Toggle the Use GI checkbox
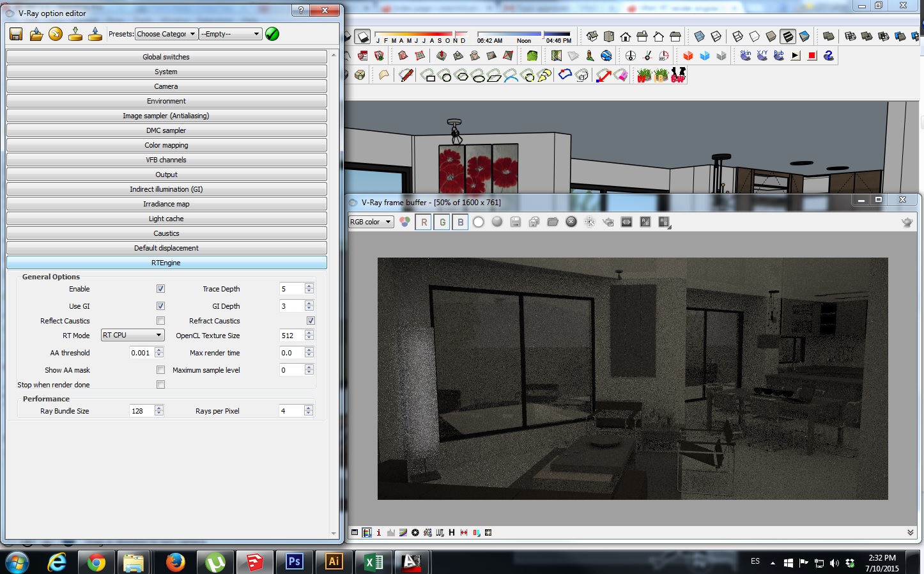This screenshot has width=924, height=574. click(160, 306)
